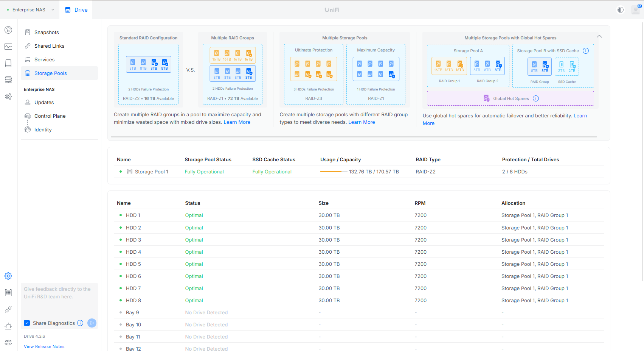Toggle dark mode theme icon
The height and width of the screenshot is (351, 644).
[621, 10]
